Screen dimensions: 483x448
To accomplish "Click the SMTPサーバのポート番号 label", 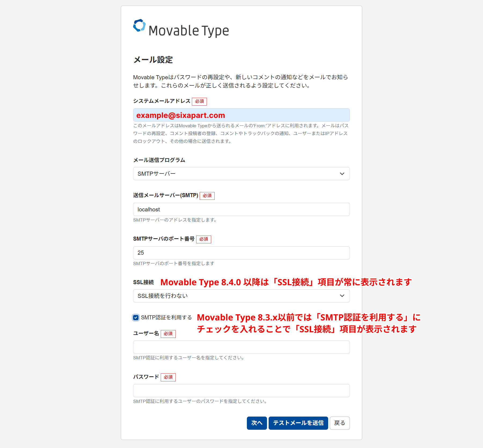I will pyautogui.click(x=164, y=239).
